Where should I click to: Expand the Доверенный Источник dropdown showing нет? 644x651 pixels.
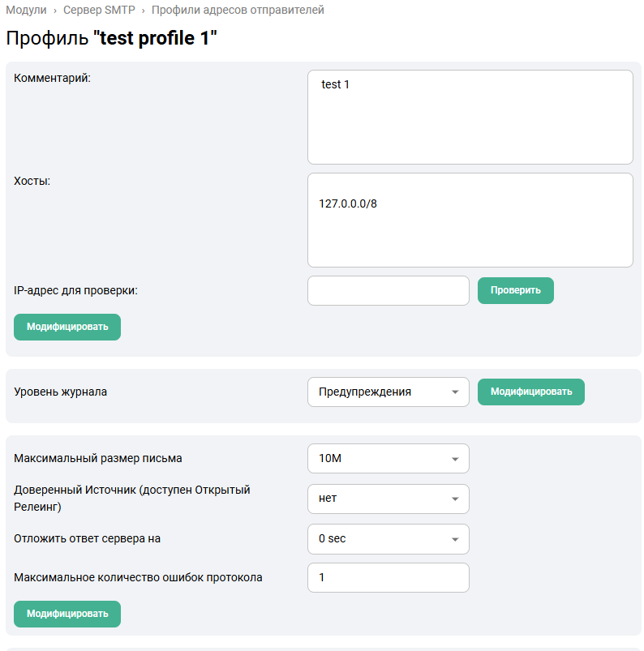(x=388, y=498)
